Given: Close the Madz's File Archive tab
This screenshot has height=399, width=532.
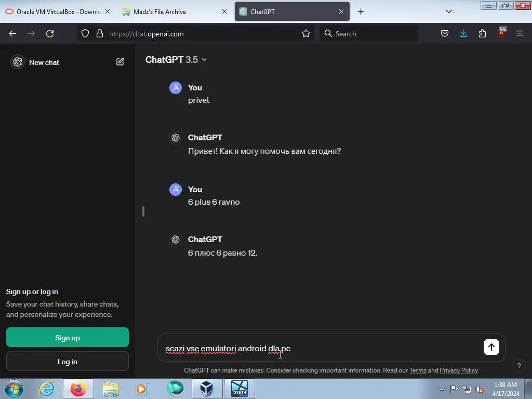Looking at the screenshot, I should (x=224, y=11).
